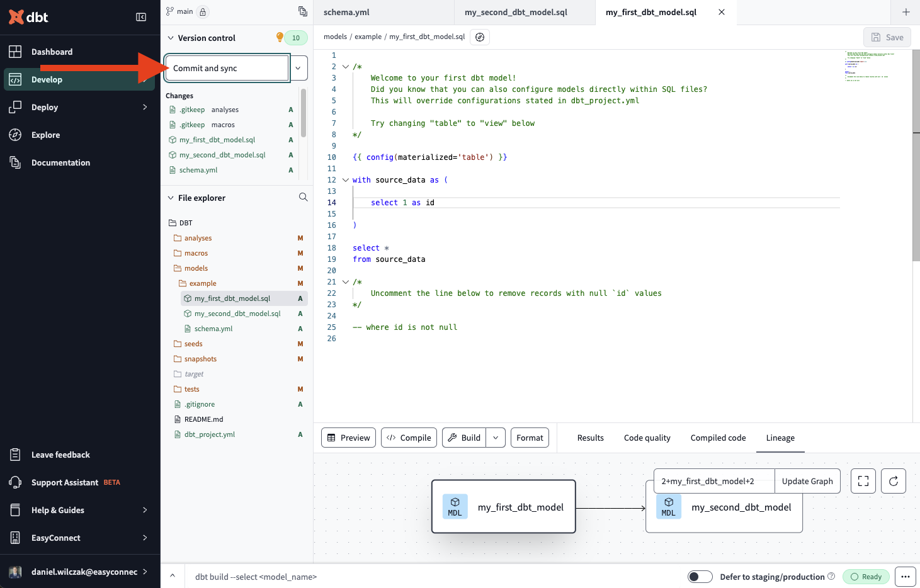Search files in File explorer
The height and width of the screenshot is (588, 920).
click(x=303, y=198)
